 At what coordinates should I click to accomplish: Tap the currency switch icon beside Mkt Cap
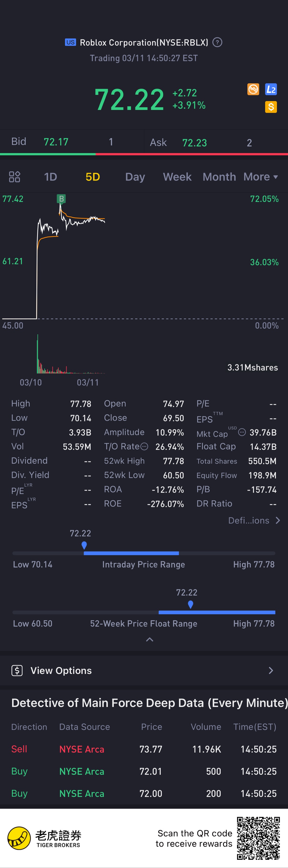(x=242, y=432)
